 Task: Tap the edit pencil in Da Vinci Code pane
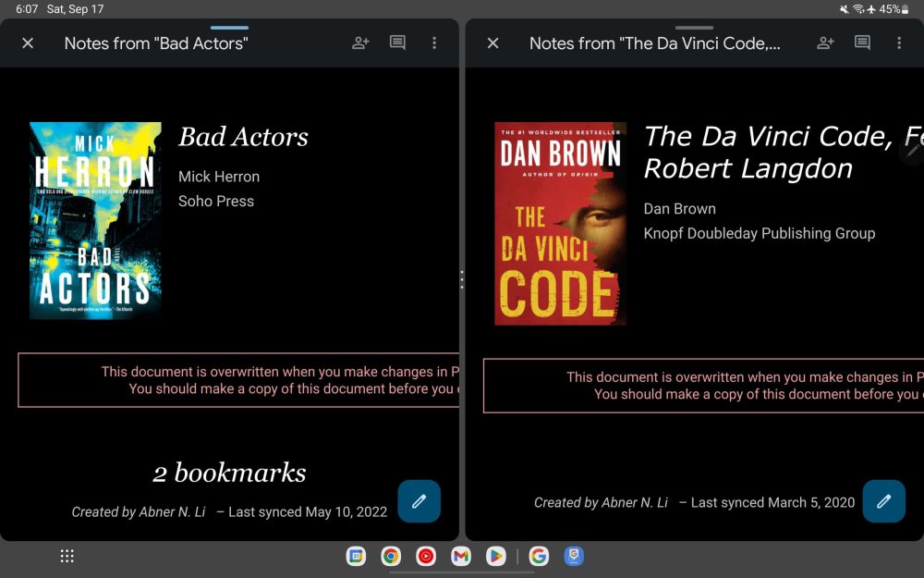click(883, 501)
